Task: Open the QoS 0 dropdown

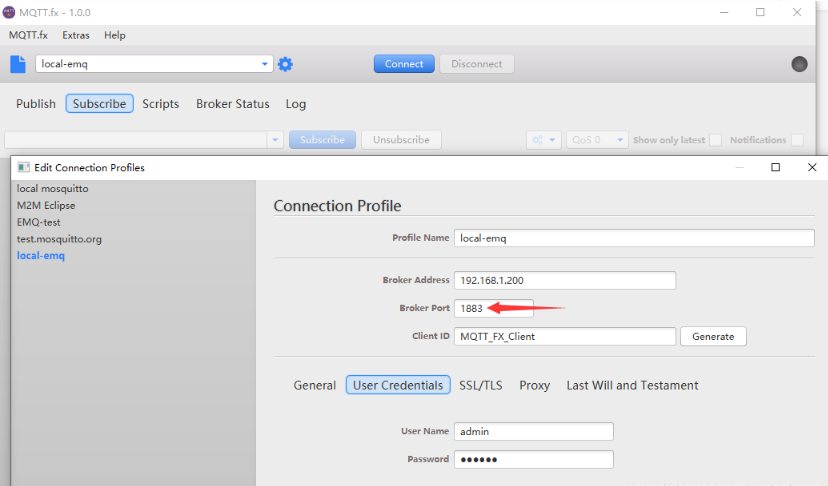Action: coord(597,140)
